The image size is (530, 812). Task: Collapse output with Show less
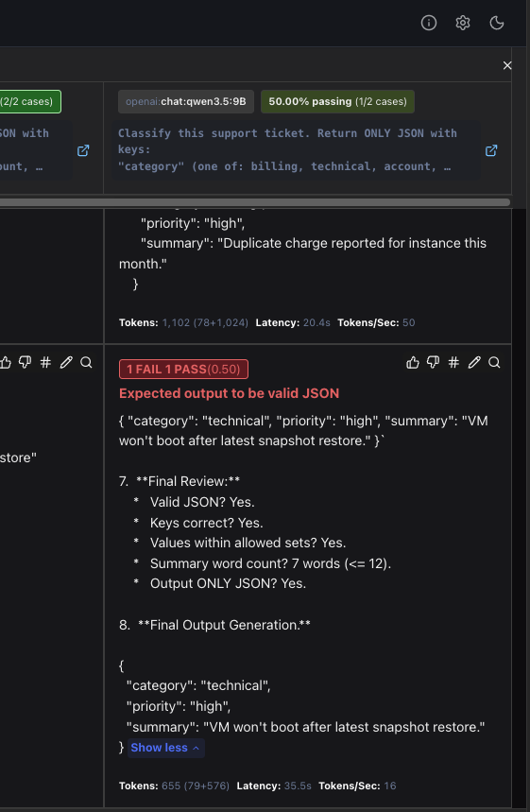[x=165, y=748]
